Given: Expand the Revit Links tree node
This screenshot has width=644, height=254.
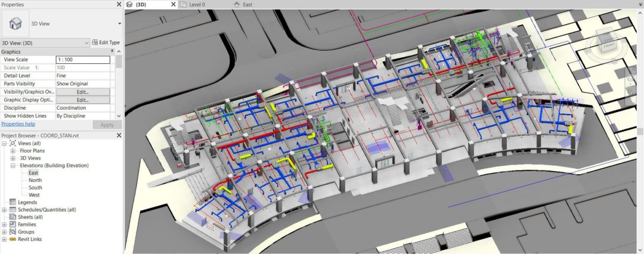Looking at the screenshot, I should [x=4, y=239].
